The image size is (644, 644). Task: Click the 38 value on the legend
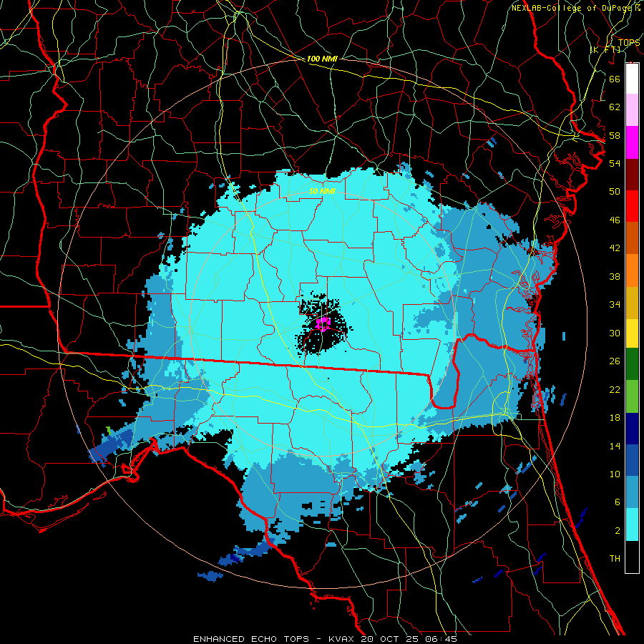pos(615,276)
